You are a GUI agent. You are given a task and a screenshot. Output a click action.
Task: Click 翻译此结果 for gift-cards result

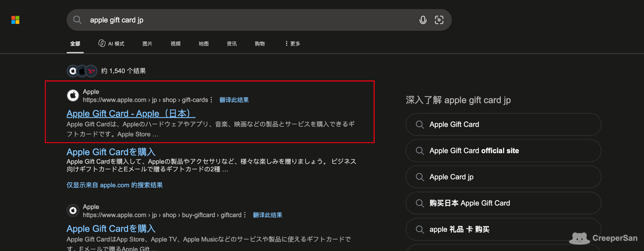[234, 100]
